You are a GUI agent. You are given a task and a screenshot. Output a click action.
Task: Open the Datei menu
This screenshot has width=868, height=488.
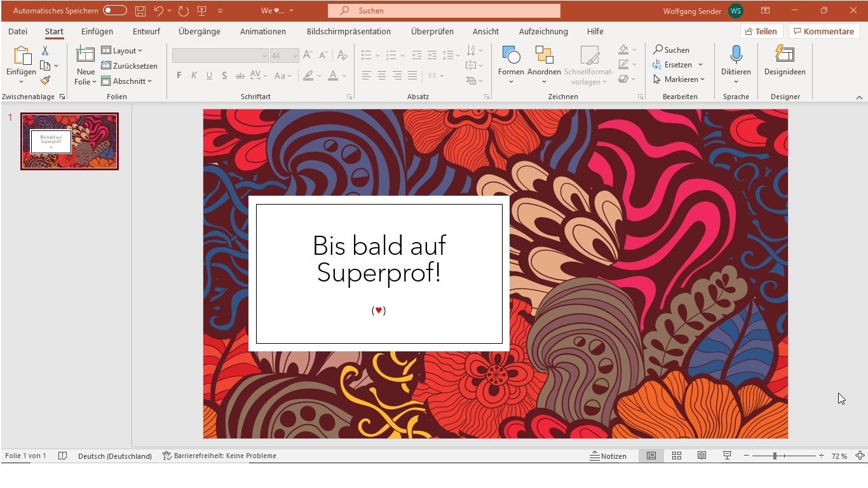click(18, 31)
